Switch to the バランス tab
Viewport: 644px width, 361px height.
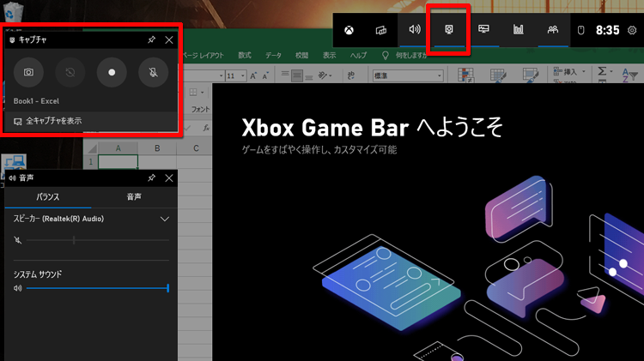coord(47,197)
